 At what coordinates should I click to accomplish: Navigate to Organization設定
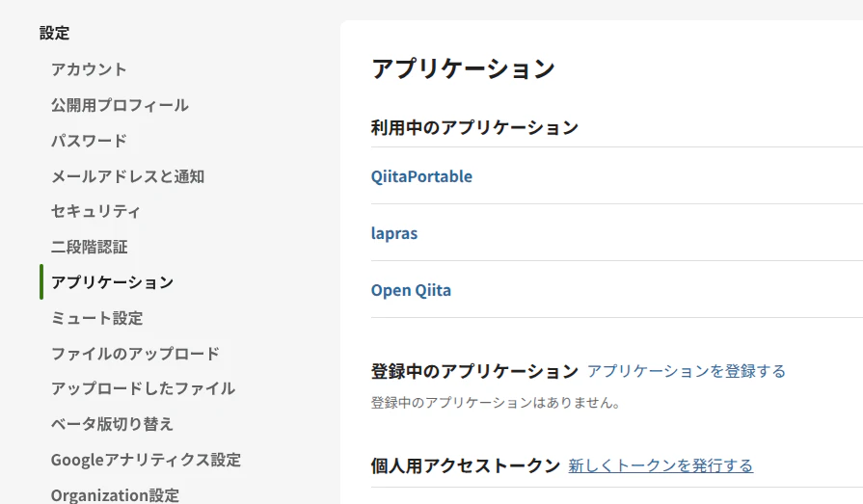tap(115, 495)
